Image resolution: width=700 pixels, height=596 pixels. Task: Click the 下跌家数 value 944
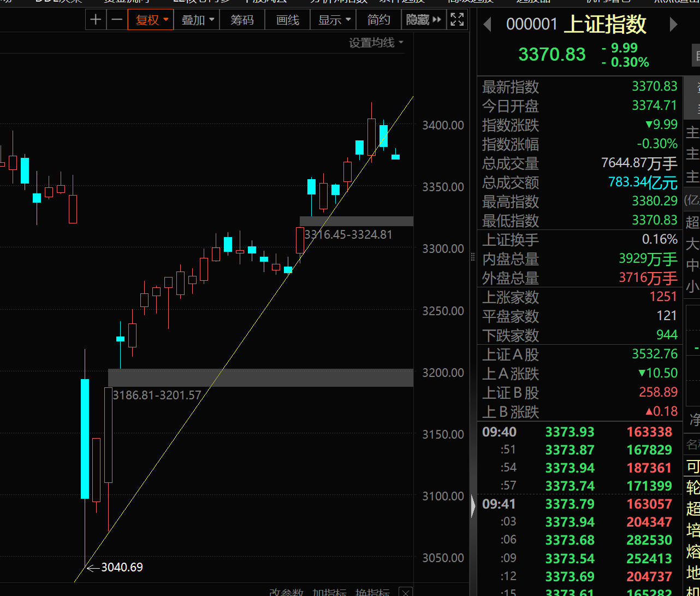[667, 335]
